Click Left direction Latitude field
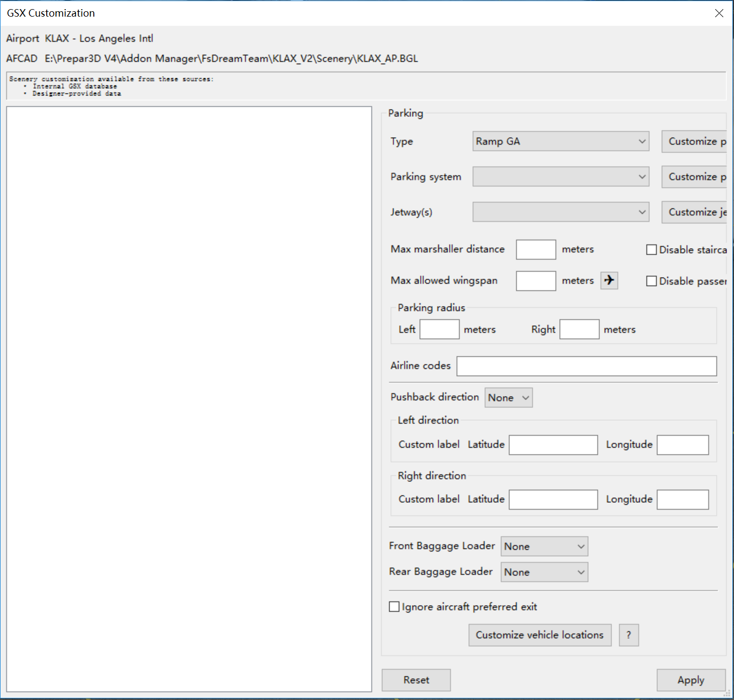 (553, 445)
